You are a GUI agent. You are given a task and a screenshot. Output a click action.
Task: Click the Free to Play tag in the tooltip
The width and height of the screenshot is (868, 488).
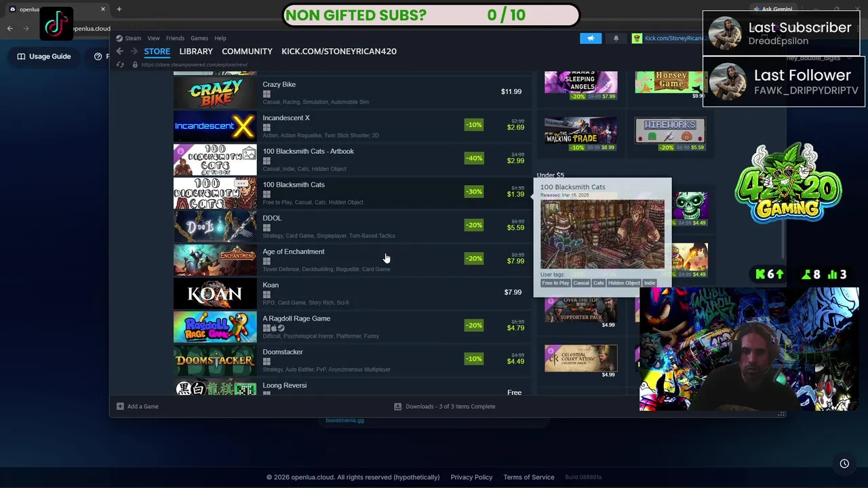(x=555, y=283)
